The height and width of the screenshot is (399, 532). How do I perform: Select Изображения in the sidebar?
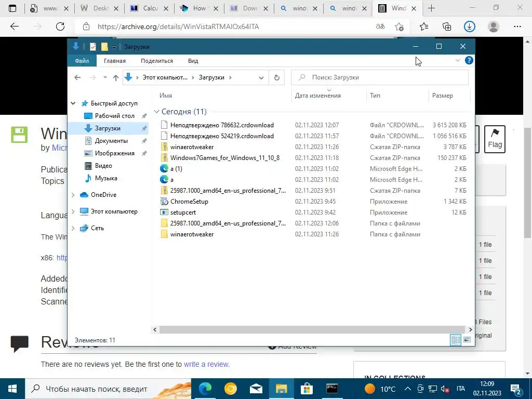click(115, 153)
